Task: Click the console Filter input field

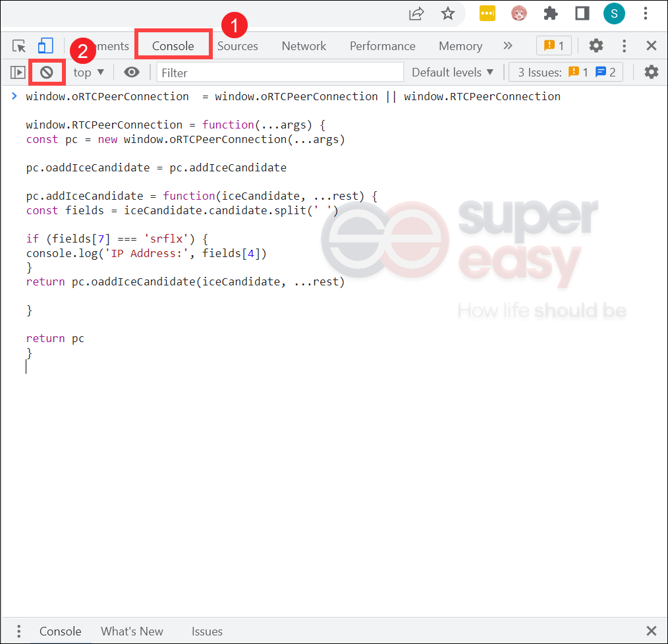Action: pyautogui.click(x=281, y=73)
